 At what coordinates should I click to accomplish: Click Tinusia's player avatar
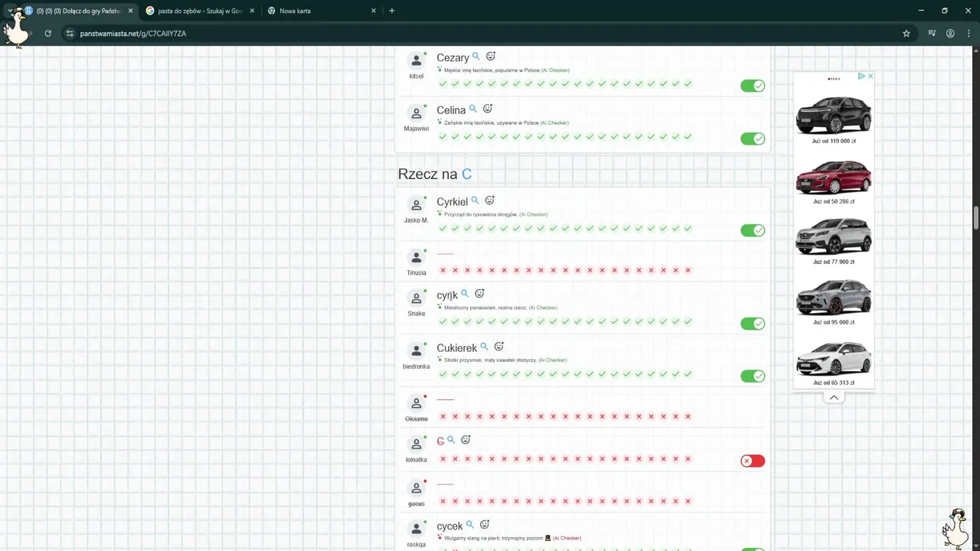pyautogui.click(x=416, y=258)
